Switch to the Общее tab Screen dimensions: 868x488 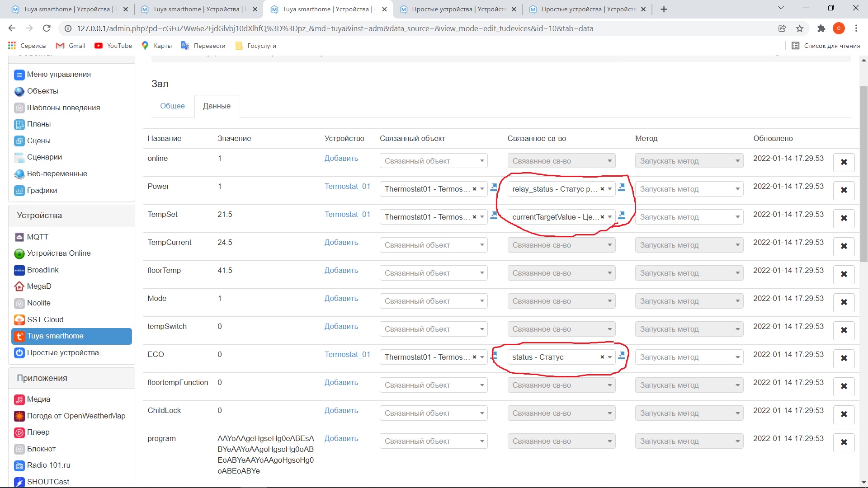[172, 106]
